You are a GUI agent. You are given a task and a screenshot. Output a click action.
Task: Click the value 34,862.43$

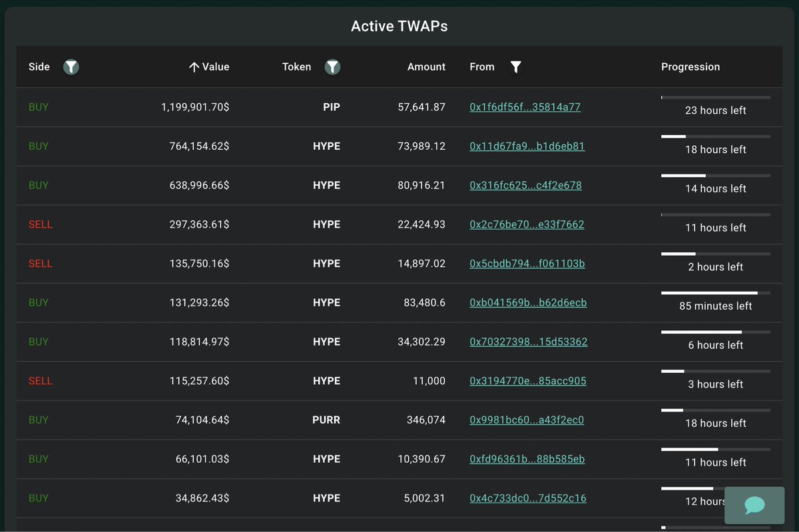202,498
